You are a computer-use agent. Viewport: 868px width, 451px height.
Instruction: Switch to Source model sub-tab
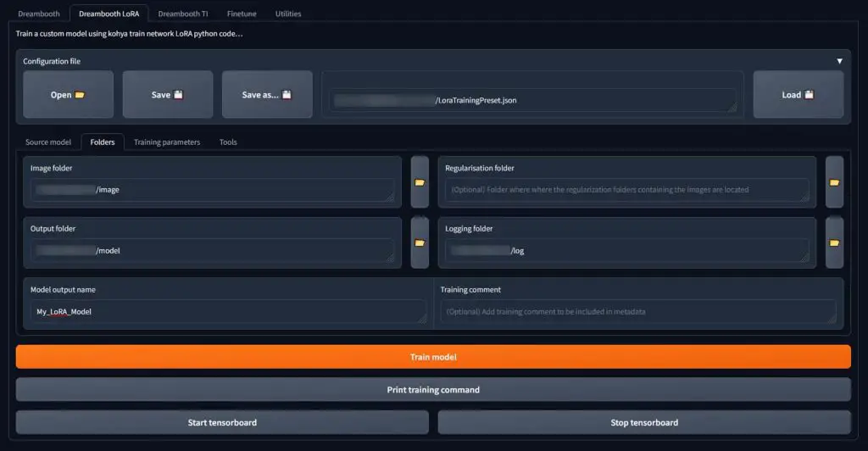coord(48,142)
